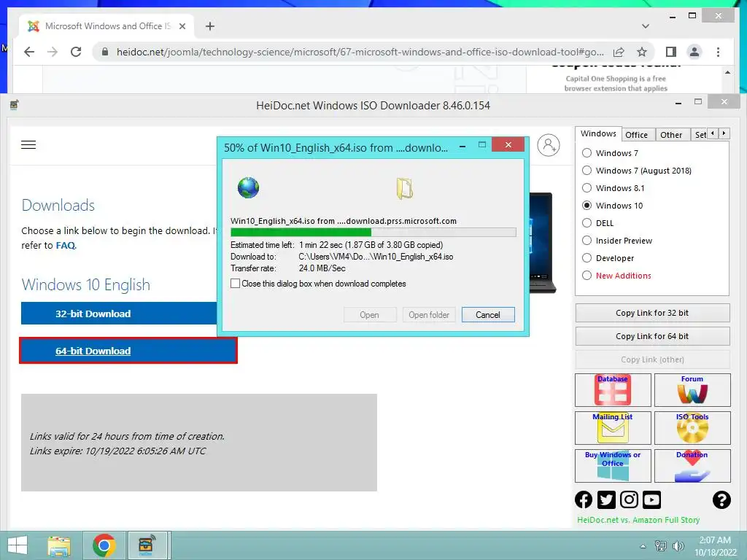Click the 64-bit Download button
Screen dimensions: 747x560
(128, 351)
